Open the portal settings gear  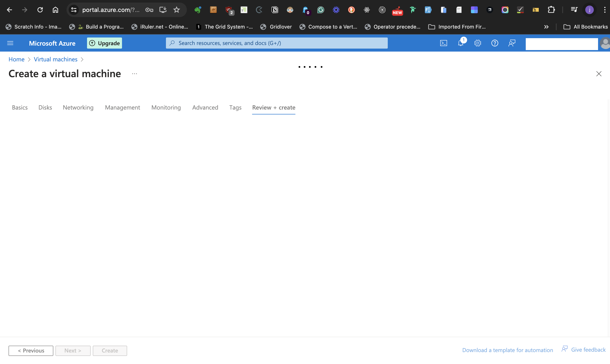478,43
